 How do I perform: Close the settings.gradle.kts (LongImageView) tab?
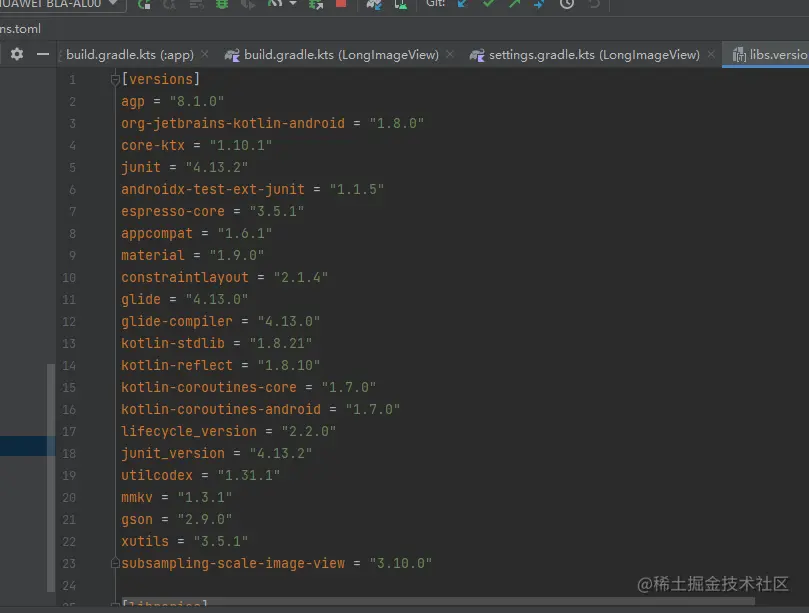711,54
